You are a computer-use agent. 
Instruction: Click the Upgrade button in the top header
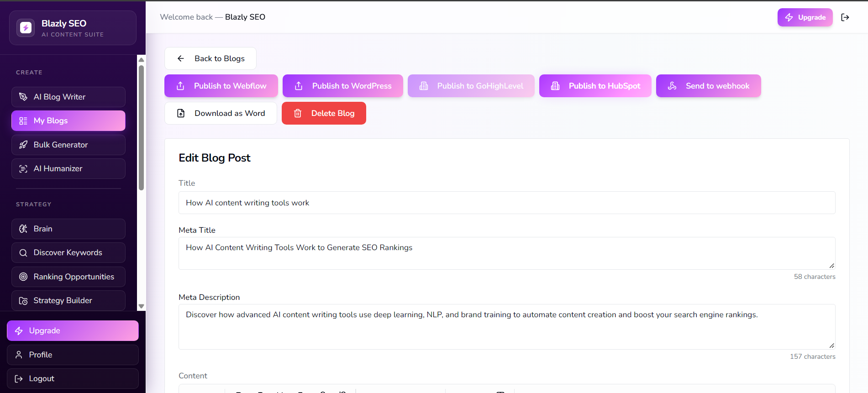(805, 17)
